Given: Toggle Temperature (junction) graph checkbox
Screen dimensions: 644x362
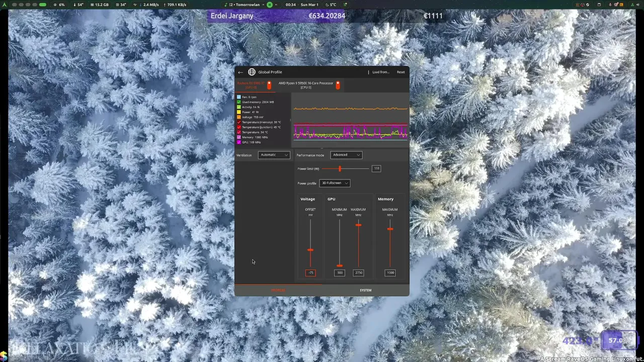Looking at the screenshot, I should (239, 127).
